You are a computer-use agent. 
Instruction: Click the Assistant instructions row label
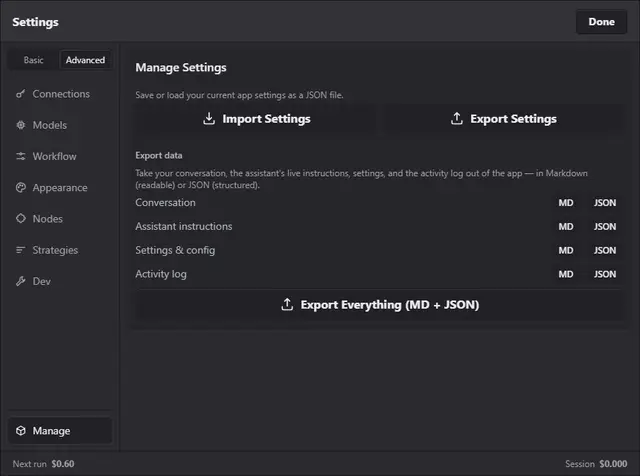[184, 226]
